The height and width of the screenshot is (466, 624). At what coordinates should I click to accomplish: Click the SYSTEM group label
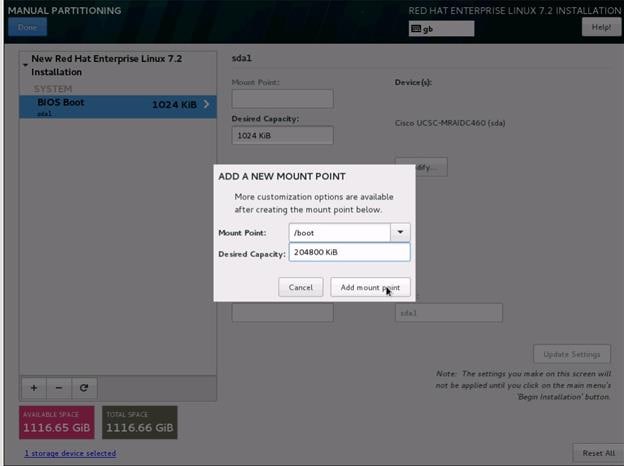click(53, 88)
